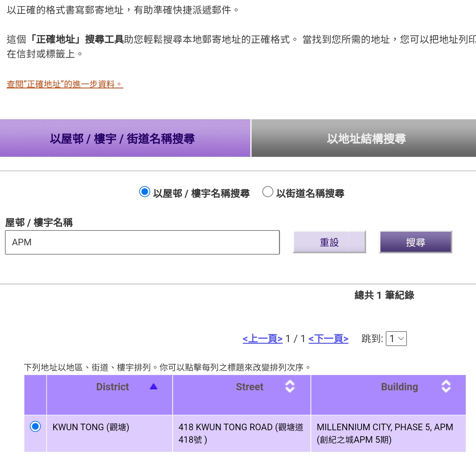Go to previous page via 上一頁 link

coord(262,338)
